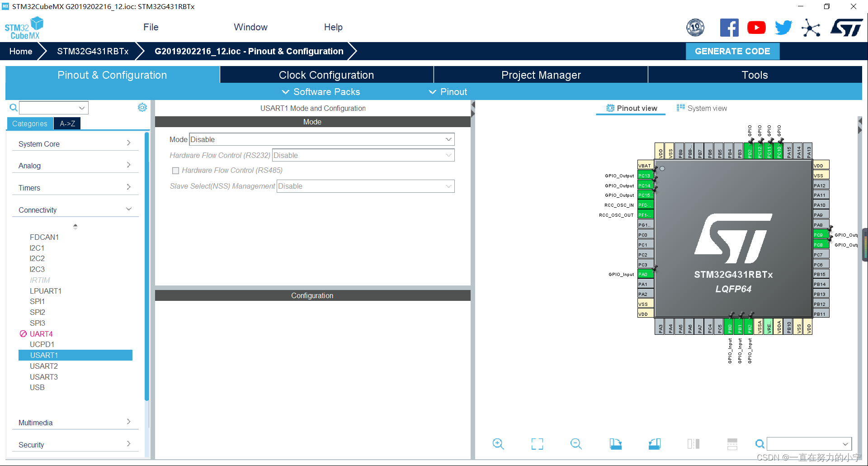Open the YouTube link icon

(x=756, y=28)
